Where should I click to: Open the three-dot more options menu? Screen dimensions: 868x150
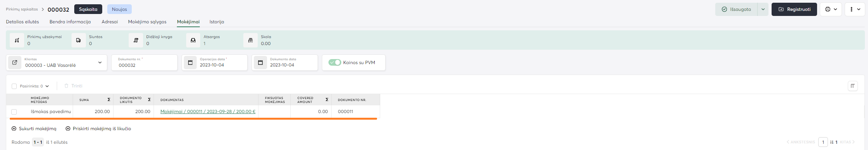coord(854,9)
